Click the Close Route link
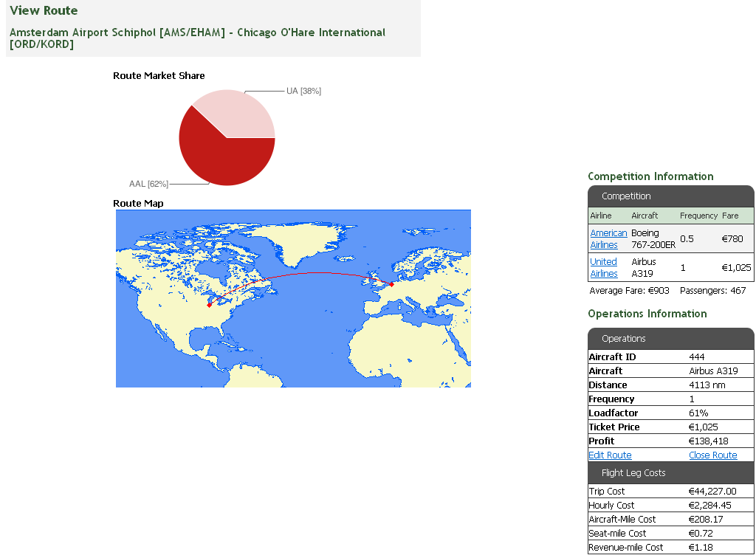 pos(712,455)
